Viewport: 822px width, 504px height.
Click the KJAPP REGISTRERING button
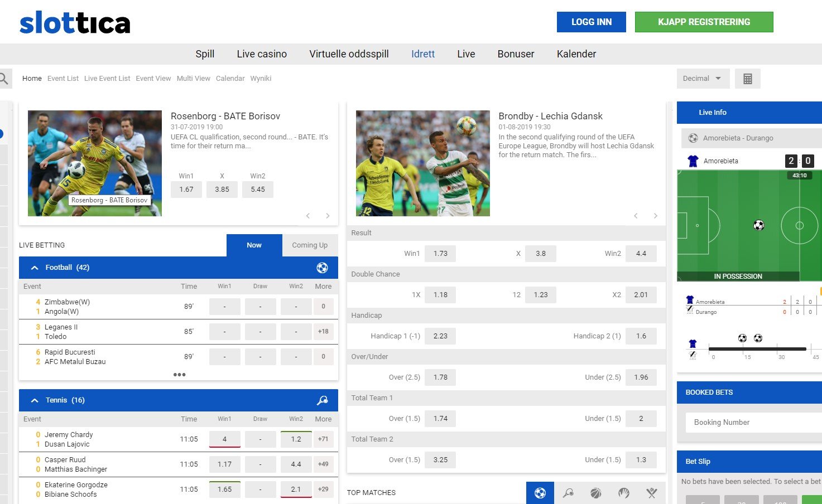pyautogui.click(x=704, y=22)
